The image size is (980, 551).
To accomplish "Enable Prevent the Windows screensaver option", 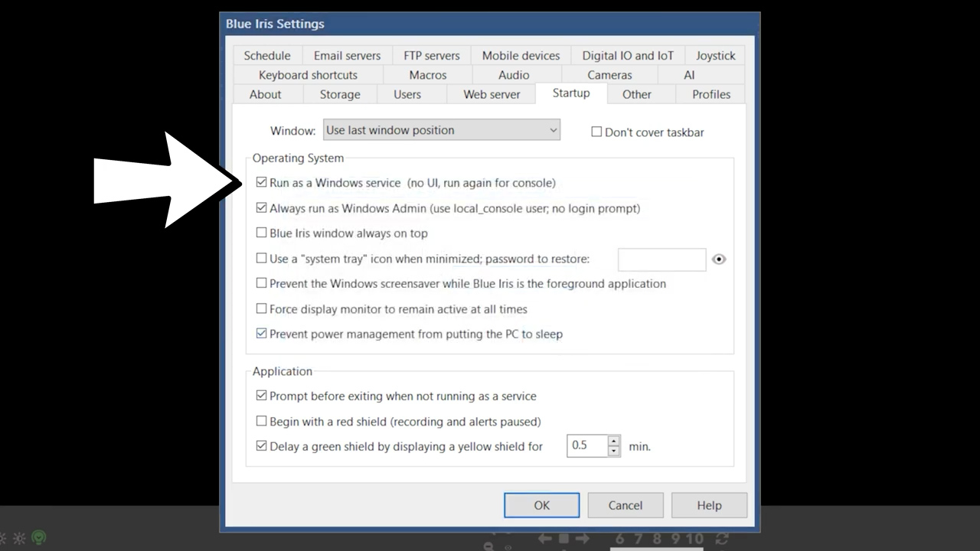I will 261,283.
